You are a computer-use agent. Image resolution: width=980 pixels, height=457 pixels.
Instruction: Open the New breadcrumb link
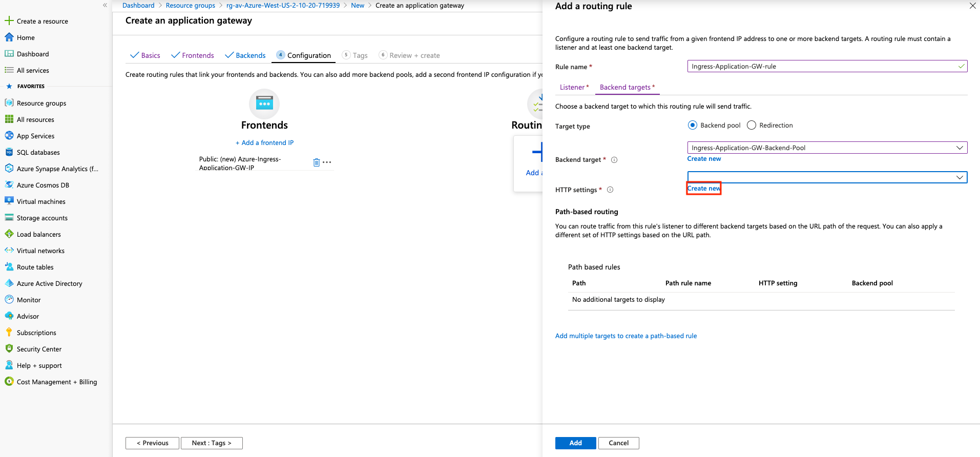pyautogui.click(x=358, y=6)
